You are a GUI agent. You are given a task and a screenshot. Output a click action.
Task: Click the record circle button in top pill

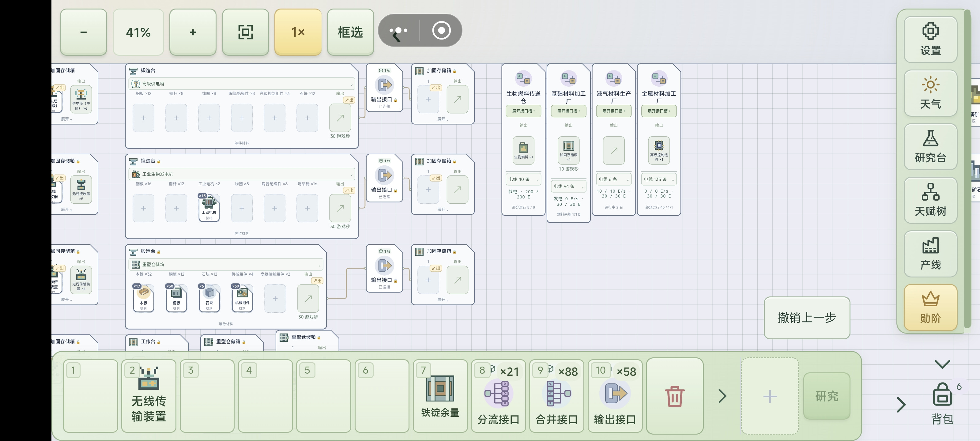pos(441,30)
